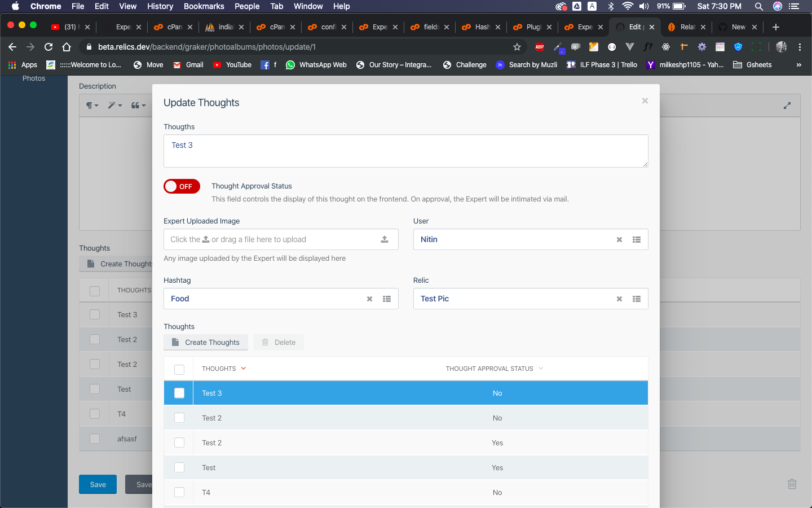The height and width of the screenshot is (508, 812).
Task: Click the fullscreen expand icon on the Description editor
Action: pyautogui.click(x=787, y=105)
